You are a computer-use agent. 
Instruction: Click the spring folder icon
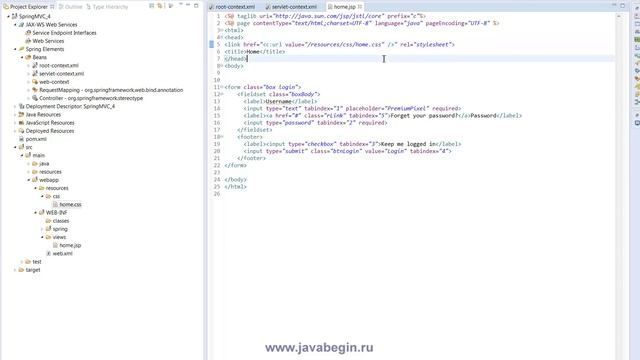point(48,229)
